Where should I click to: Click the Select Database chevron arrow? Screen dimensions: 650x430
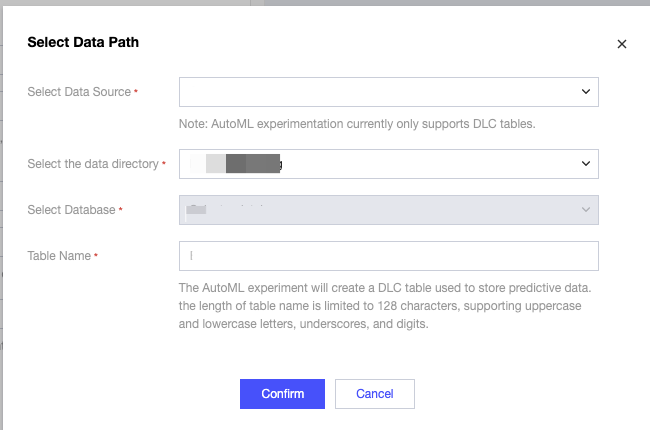tap(586, 210)
